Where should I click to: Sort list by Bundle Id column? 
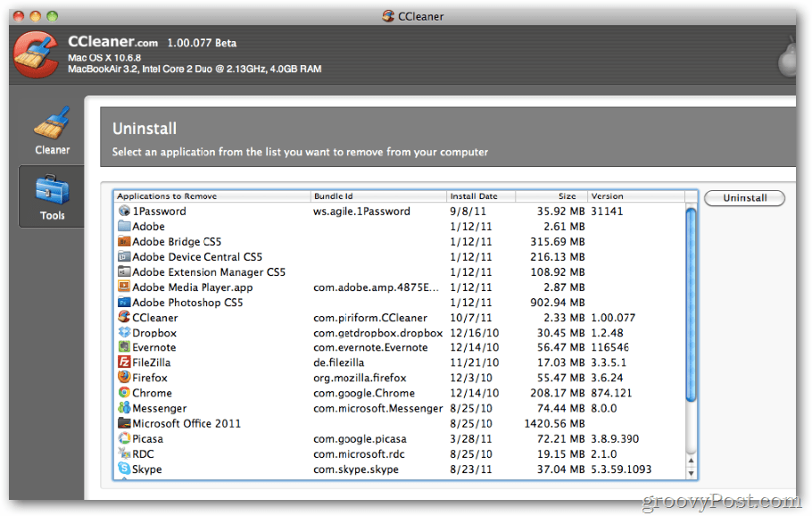tap(378, 196)
